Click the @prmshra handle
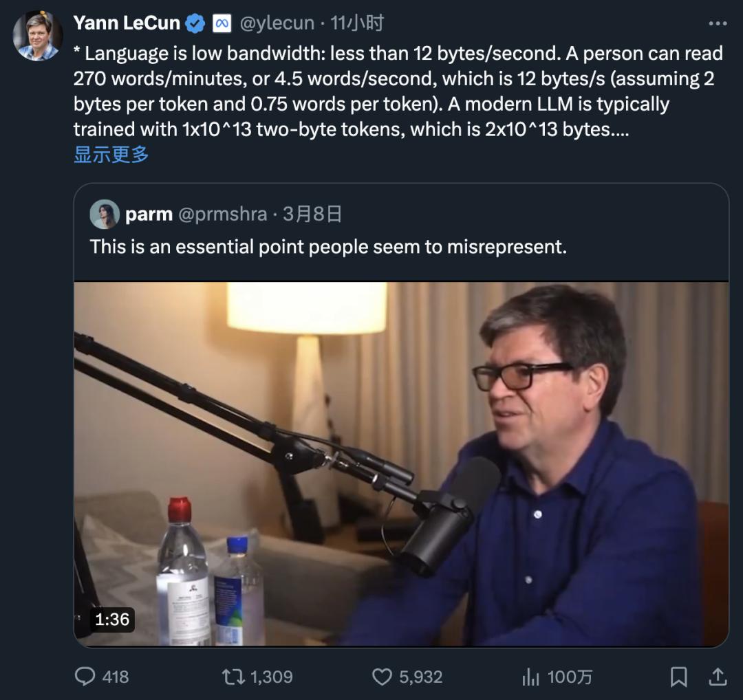 (223, 215)
